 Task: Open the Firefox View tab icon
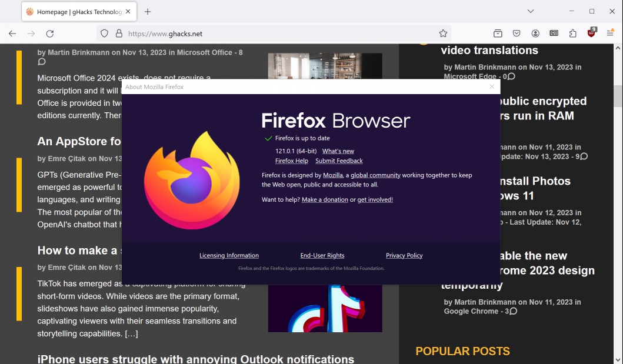pos(498,34)
